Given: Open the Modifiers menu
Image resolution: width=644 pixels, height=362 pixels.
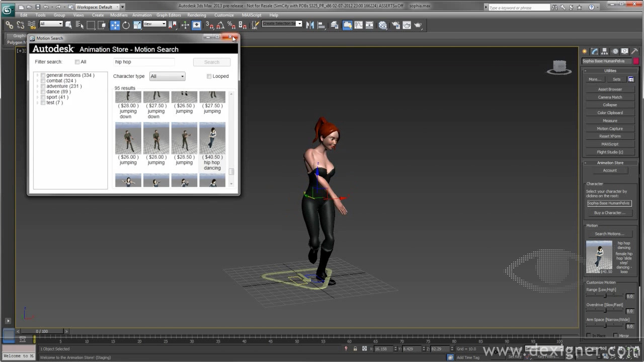Looking at the screenshot, I should (x=119, y=15).
